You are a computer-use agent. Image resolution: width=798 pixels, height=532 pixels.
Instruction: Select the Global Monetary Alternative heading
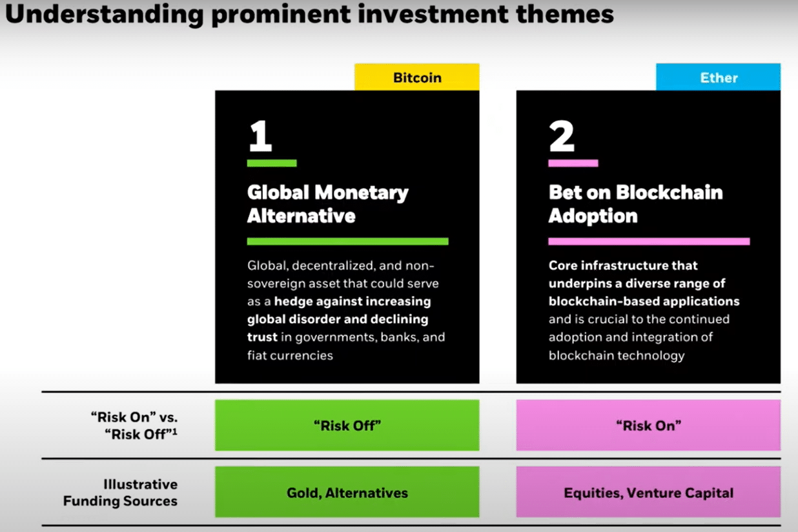pyautogui.click(x=327, y=203)
